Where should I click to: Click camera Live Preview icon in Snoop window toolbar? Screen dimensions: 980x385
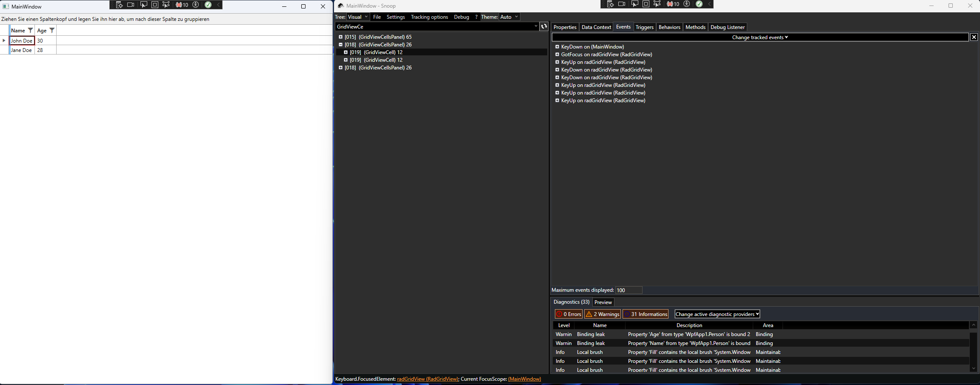(622, 4)
